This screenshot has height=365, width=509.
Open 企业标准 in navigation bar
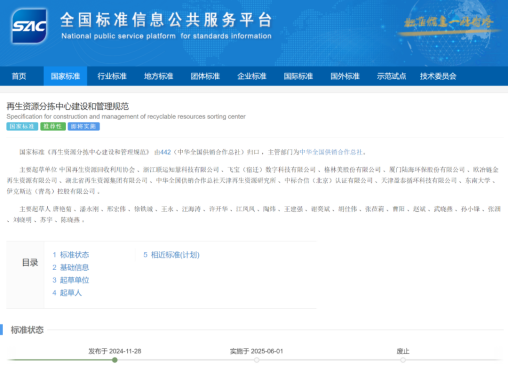(252, 76)
